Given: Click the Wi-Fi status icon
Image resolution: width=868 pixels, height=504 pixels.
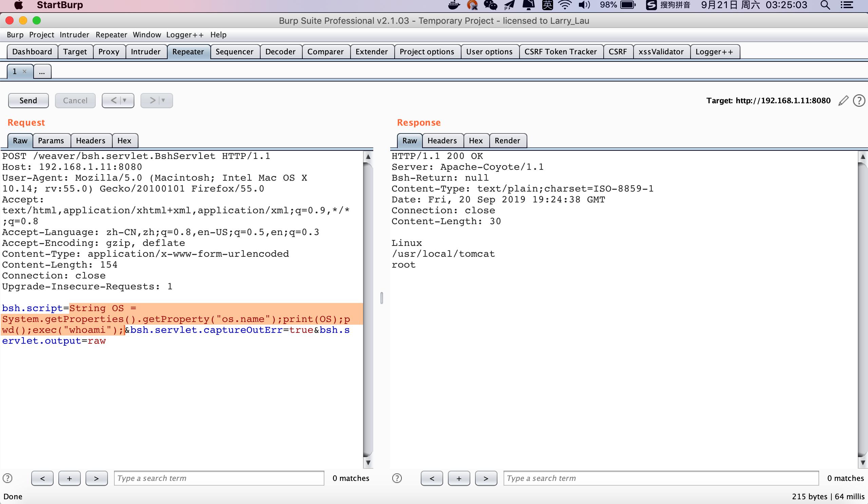Looking at the screenshot, I should click(x=565, y=5).
